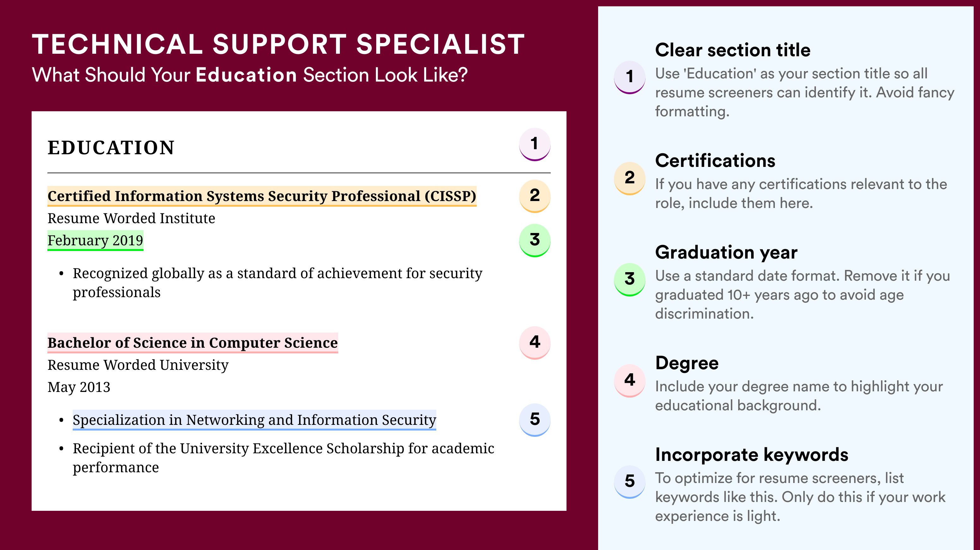Click purple badge 1 beside EDUCATION heading
This screenshot has width=980, height=550.
coord(535,144)
